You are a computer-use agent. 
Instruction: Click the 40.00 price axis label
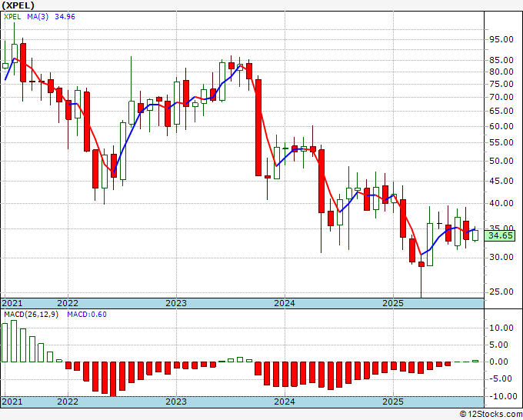[x=501, y=203]
